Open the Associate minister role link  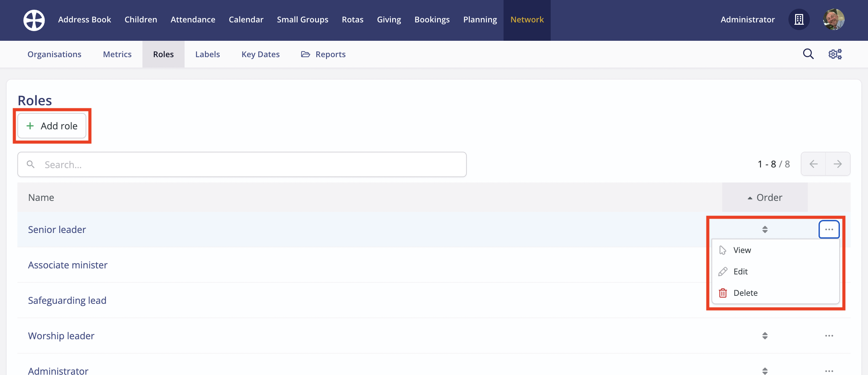pos(68,265)
